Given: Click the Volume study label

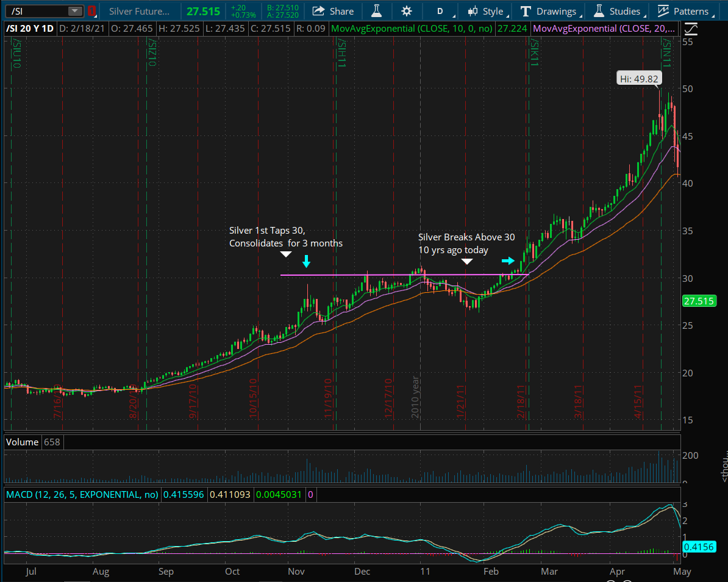Looking at the screenshot, I should click(23, 442).
